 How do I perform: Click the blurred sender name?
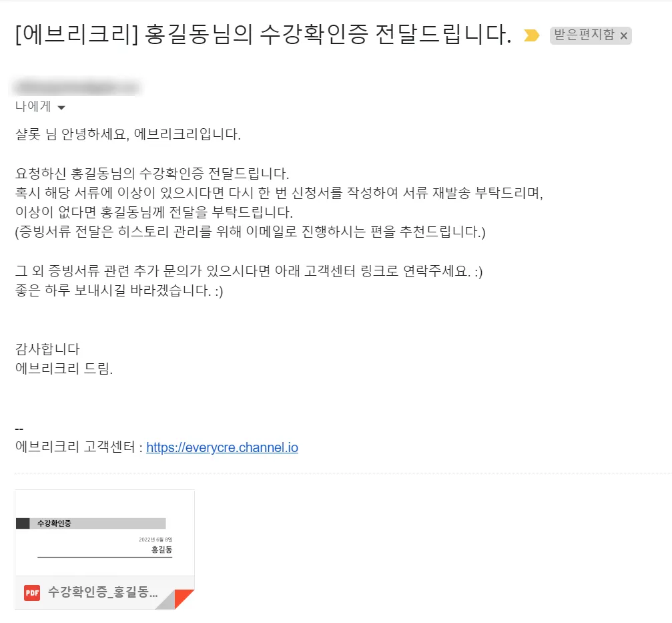coord(77,87)
